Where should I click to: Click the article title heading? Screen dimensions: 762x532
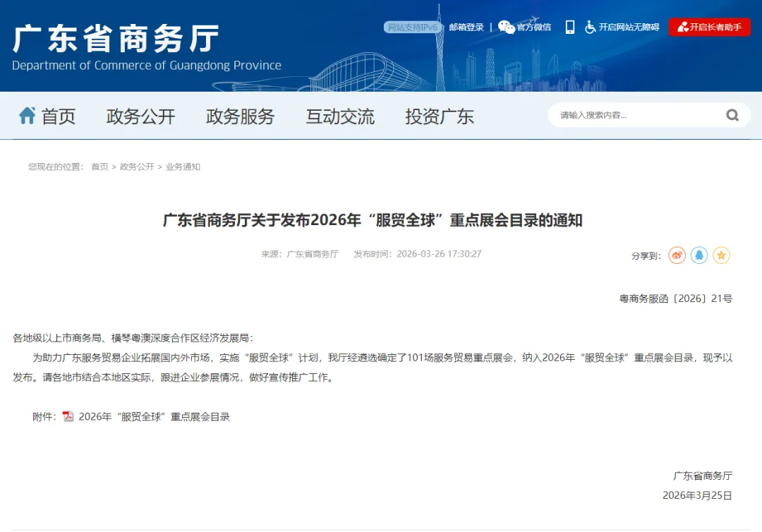point(373,220)
